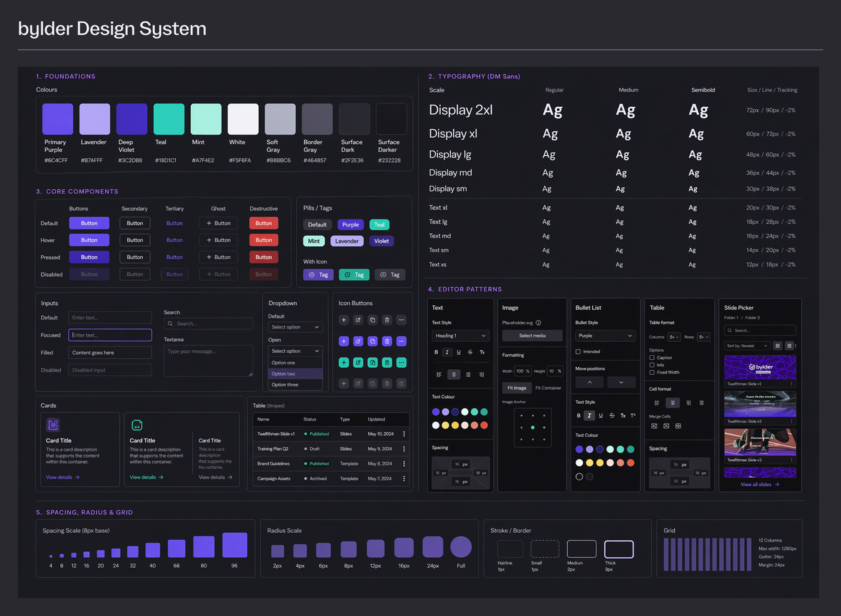Click the Bold icon in Text panel
The width and height of the screenshot is (841, 616).
(x=436, y=352)
